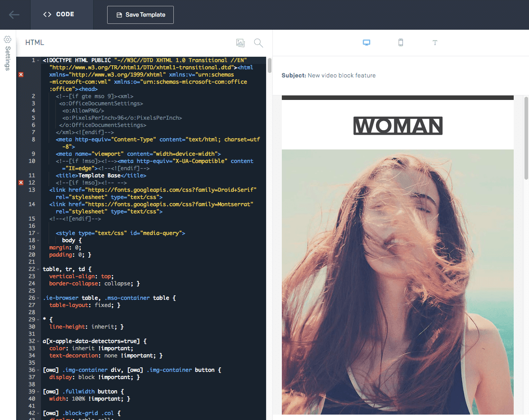
Task: Collapse the img-container rule at line 36
Action: pos(38,370)
